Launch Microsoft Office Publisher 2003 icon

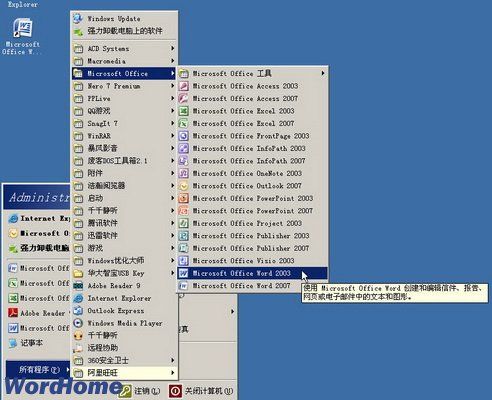tap(183, 236)
